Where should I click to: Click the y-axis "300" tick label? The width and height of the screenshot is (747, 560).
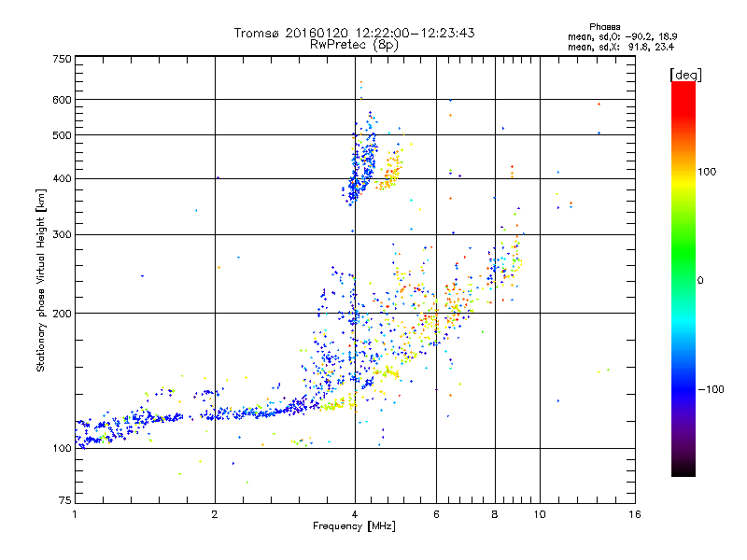pos(62,234)
